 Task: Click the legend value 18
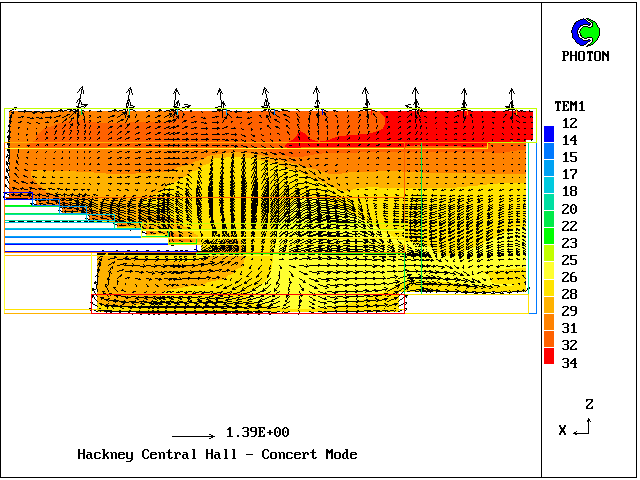(x=569, y=191)
